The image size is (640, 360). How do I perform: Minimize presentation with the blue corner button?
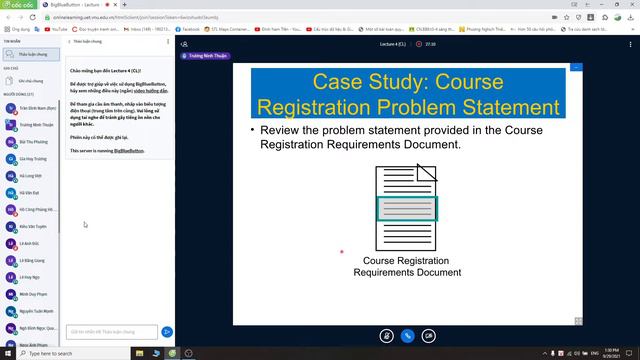576,67
